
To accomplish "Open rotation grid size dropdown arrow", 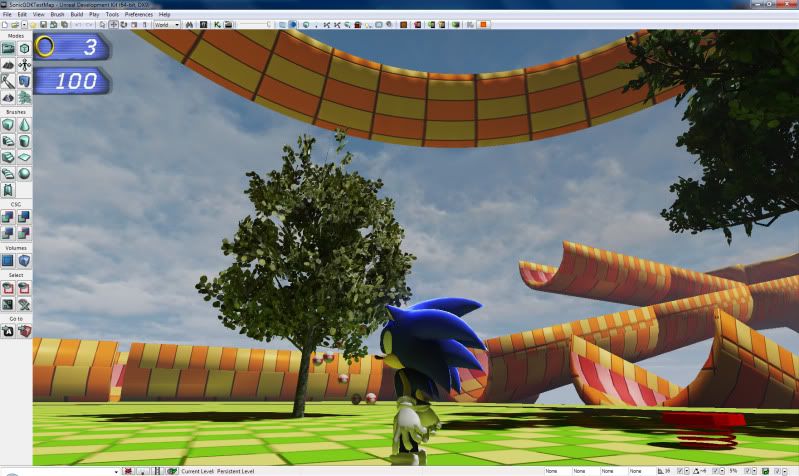I will [722, 471].
